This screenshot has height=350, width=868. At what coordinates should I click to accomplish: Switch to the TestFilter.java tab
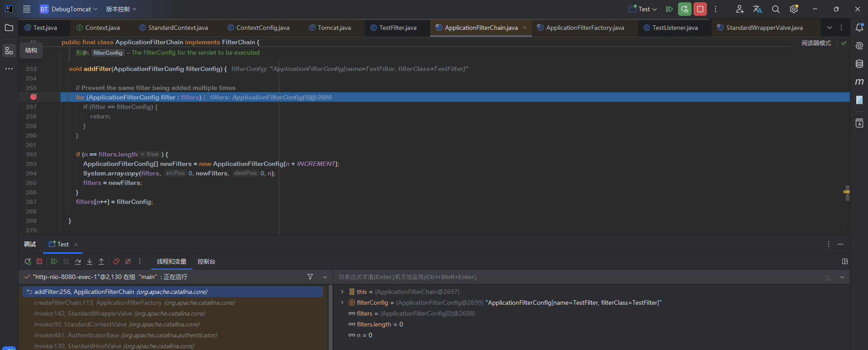(397, 28)
